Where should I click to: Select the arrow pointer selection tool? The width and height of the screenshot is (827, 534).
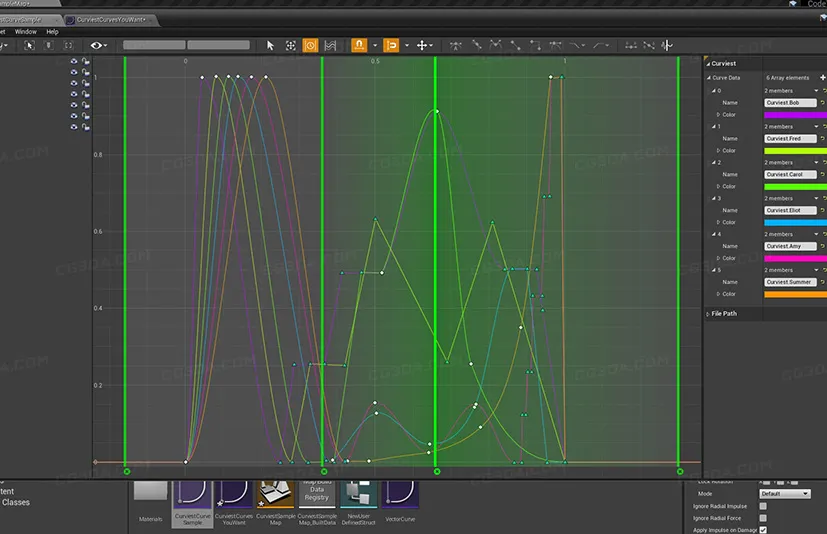tap(271, 45)
